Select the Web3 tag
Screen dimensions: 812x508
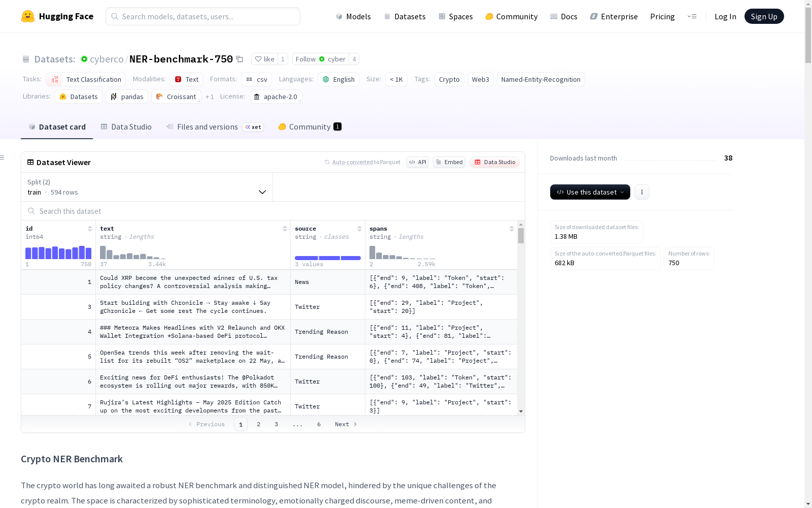coord(481,79)
